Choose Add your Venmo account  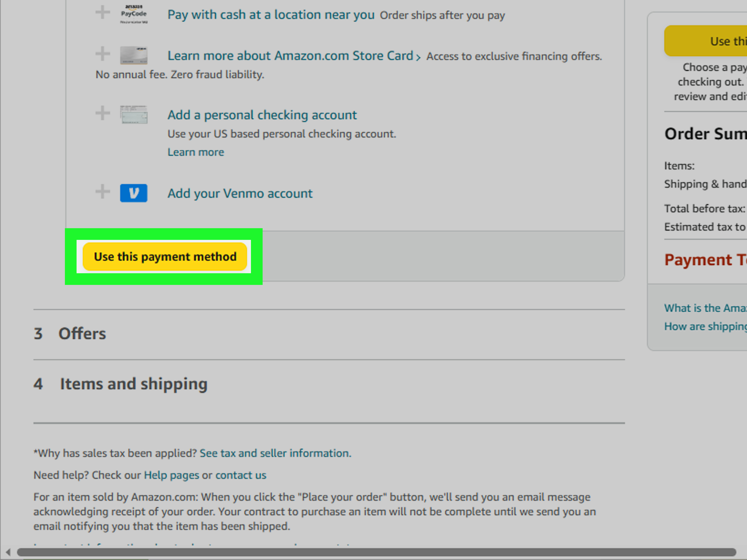(x=240, y=193)
